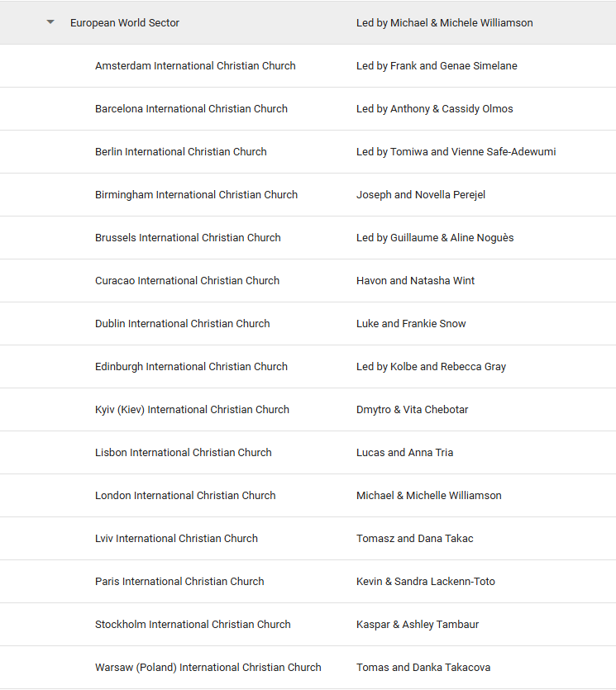
Task: Select Curacao International Christian Church
Action: pos(187,281)
